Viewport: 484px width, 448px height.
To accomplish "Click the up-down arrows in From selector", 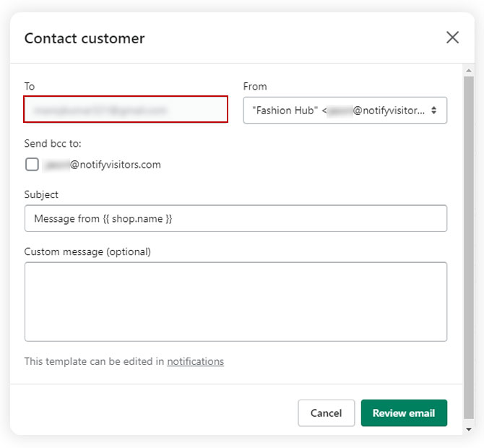I will 433,111.
